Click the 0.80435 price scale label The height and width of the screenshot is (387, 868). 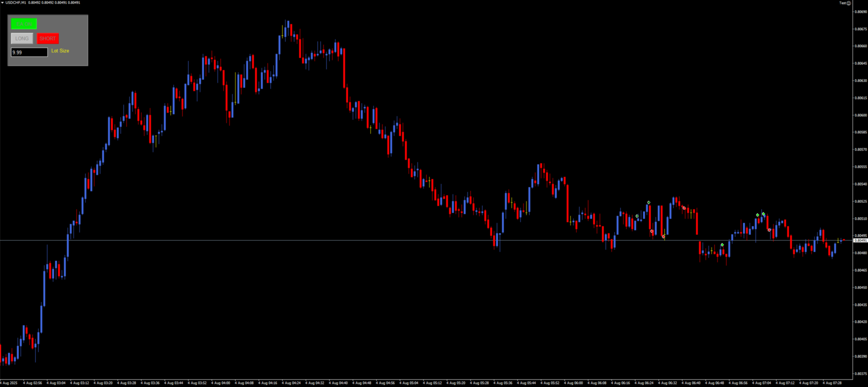point(860,305)
